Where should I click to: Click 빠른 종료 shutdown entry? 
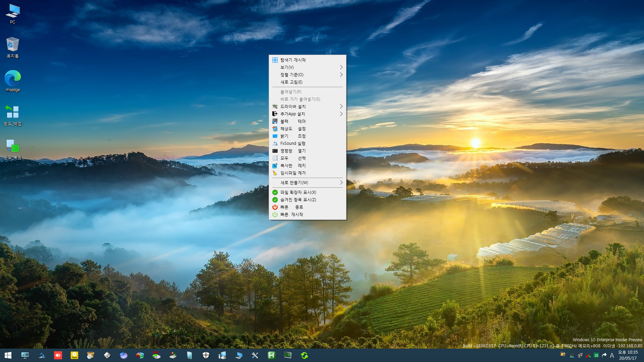click(308, 207)
